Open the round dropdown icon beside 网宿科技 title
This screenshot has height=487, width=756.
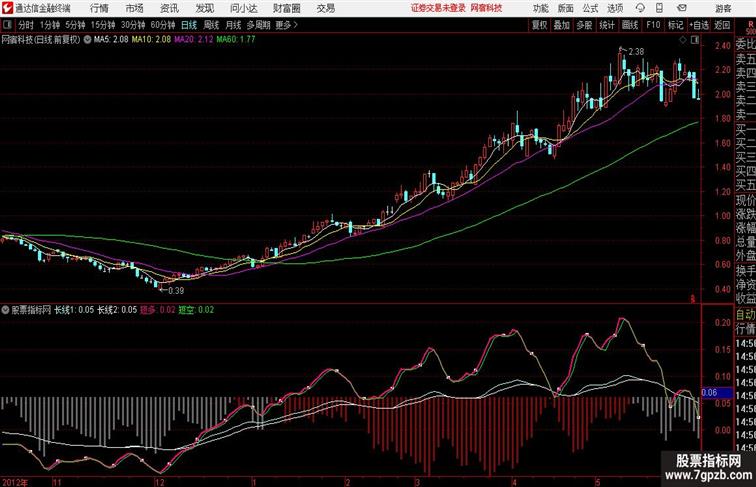tap(87, 40)
